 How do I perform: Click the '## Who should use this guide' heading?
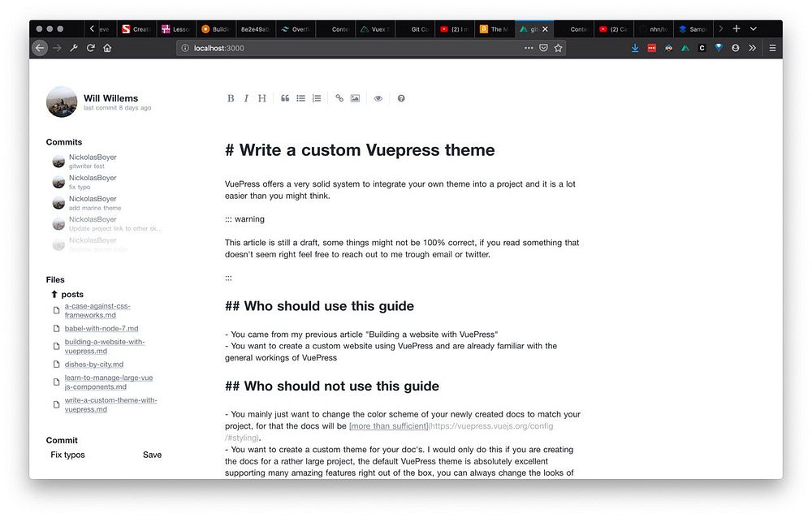[x=319, y=306]
